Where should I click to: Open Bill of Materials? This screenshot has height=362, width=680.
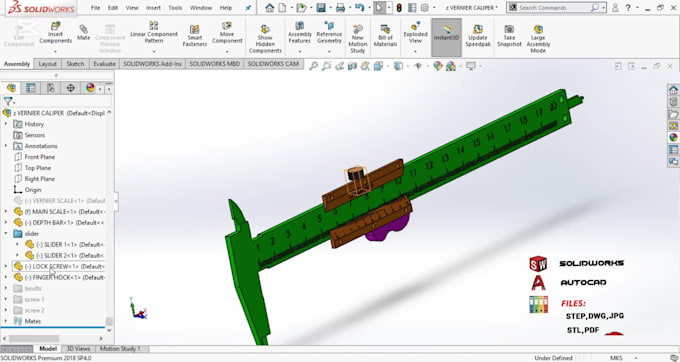point(385,36)
